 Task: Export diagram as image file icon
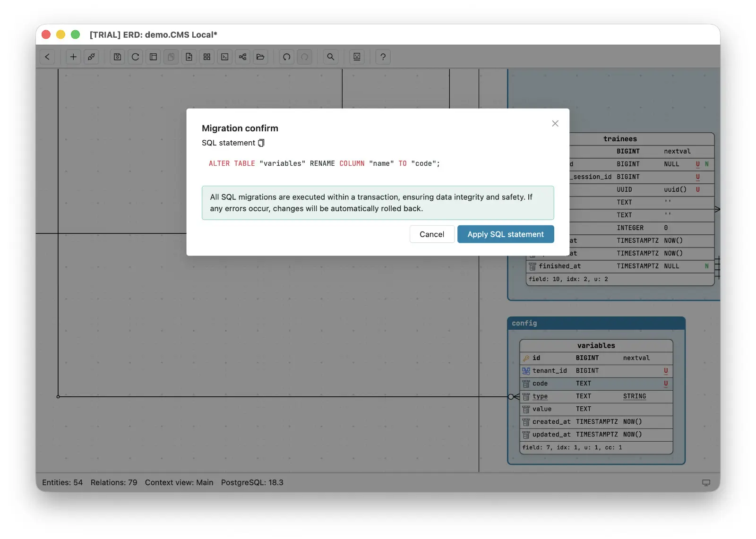pyautogui.click(x=189, y=57)
